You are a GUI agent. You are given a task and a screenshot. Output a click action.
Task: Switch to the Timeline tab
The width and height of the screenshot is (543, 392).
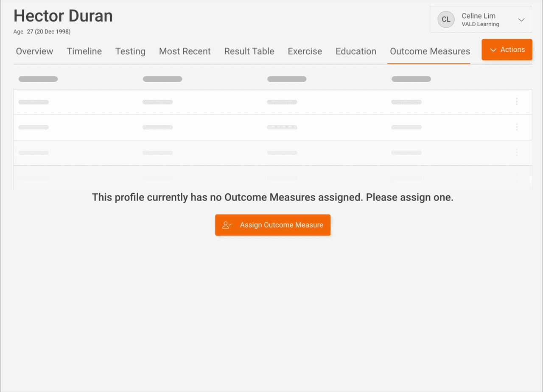pos(84,51)
